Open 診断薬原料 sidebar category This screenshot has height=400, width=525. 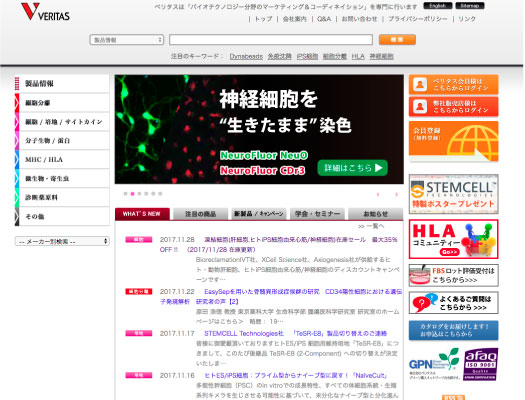tap(62, 197)
